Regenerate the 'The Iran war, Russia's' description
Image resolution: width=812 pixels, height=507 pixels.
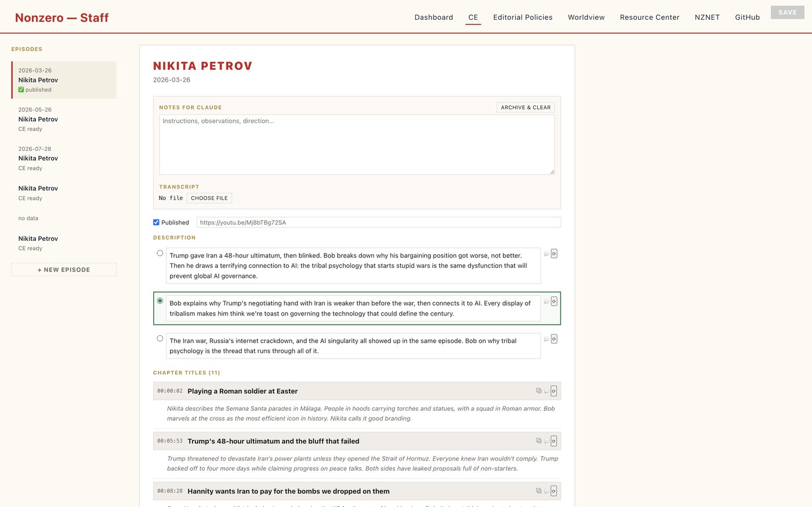click(x=554, y=339)
